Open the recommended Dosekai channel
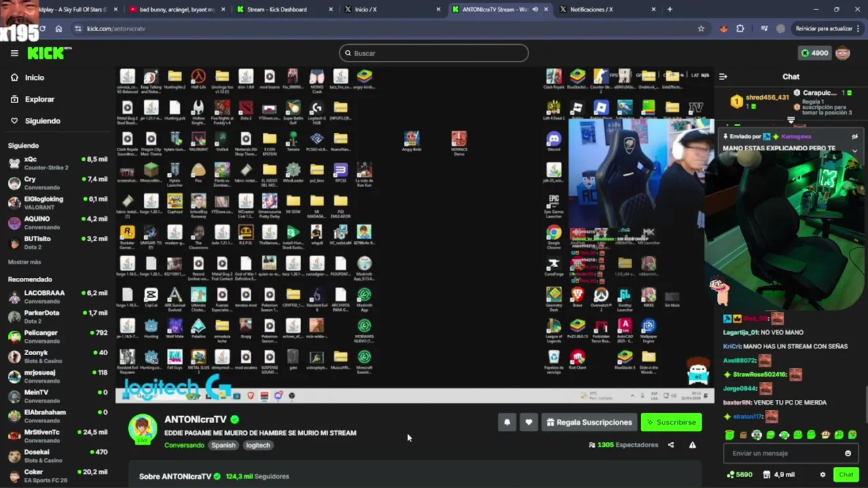 [58, 455]
